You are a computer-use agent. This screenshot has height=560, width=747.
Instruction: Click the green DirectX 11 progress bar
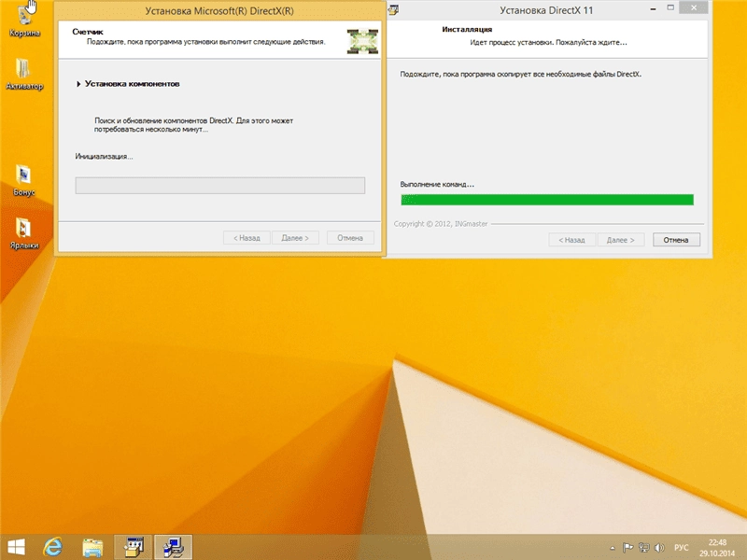click(x=547, y=200)
